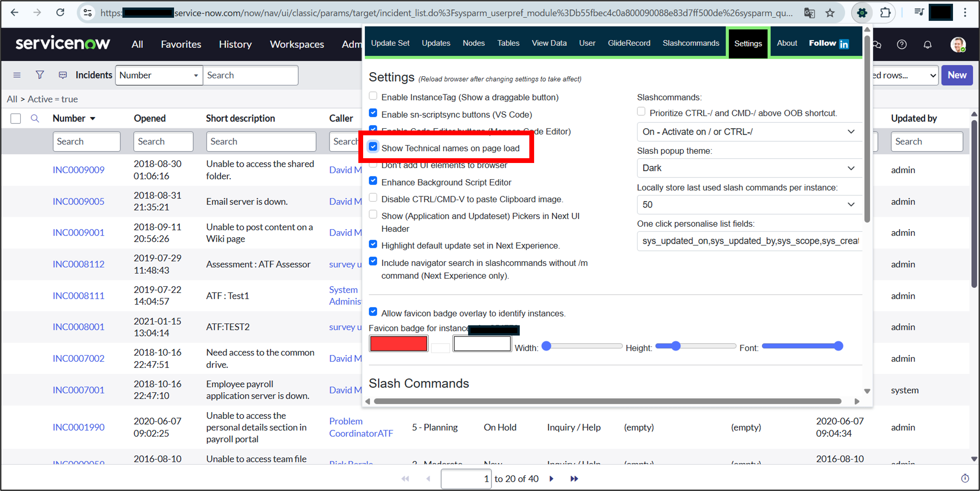Toggle Include navigator search in slashcommands

click(x=373, y=261)
